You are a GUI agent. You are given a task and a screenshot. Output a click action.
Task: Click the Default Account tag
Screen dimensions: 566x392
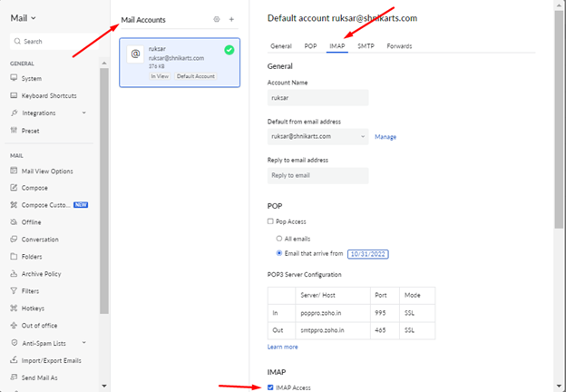pyautogui.click(x=196, y=76)
